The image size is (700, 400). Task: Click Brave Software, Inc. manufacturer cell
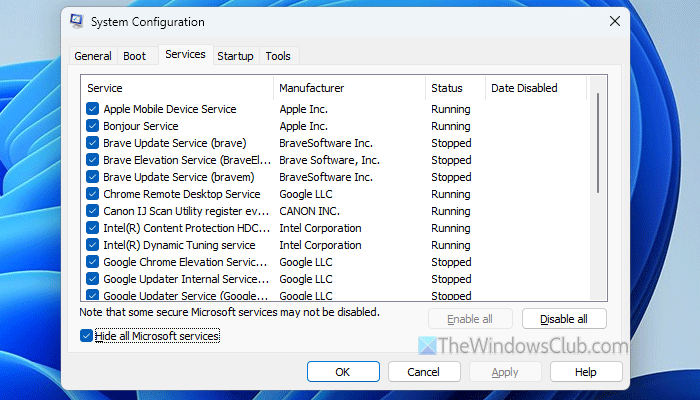coord(329,160)
